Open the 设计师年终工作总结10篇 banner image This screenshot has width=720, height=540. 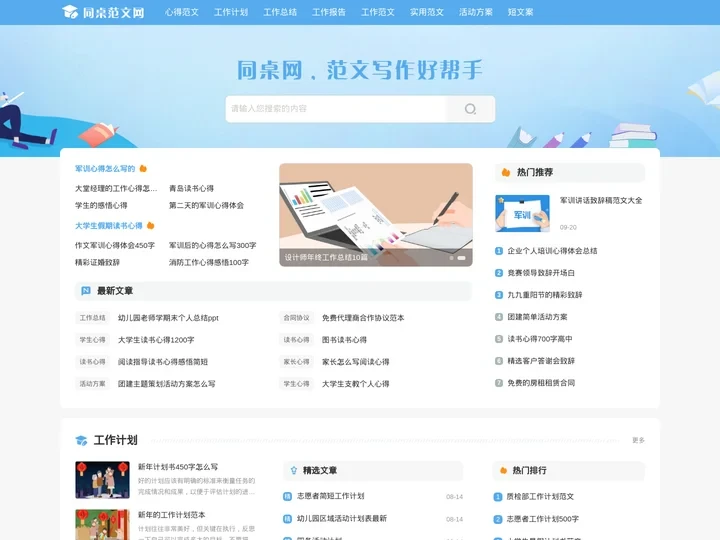coord(376,215)
